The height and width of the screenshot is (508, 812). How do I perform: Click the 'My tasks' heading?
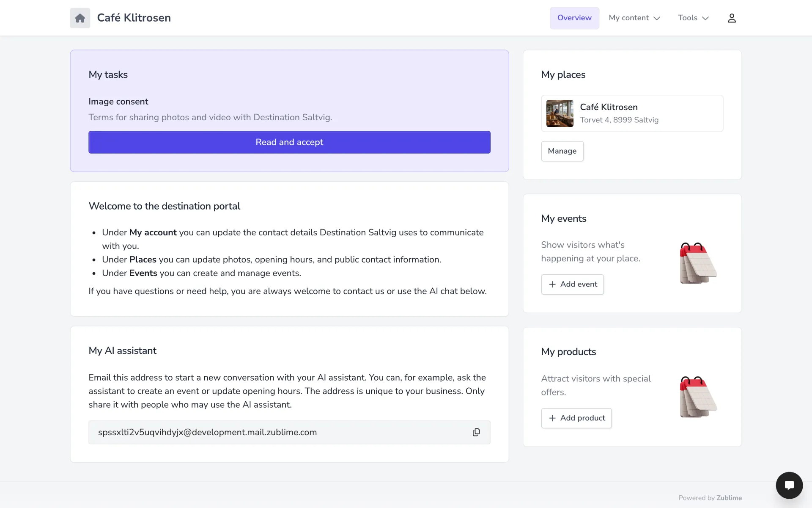[x=108, y=75]
